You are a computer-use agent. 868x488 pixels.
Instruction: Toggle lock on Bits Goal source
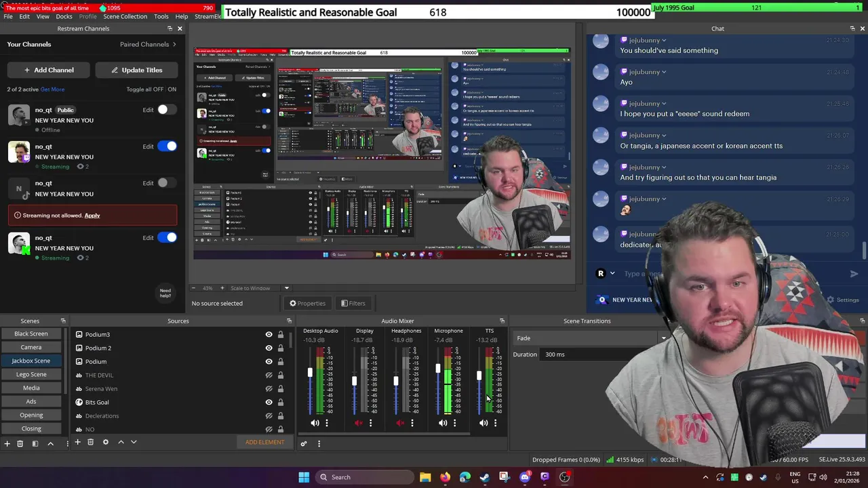pyautogui.click(x=281, y=402)
